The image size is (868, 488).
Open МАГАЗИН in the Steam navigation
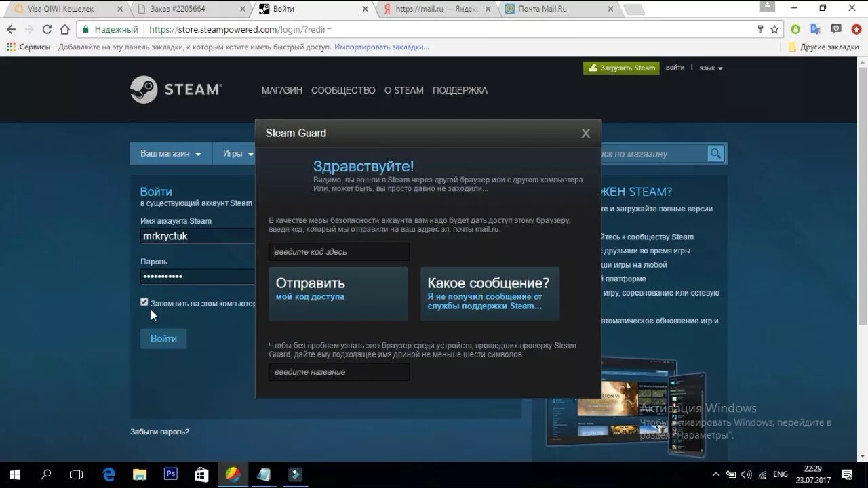[x=282, y=90]
